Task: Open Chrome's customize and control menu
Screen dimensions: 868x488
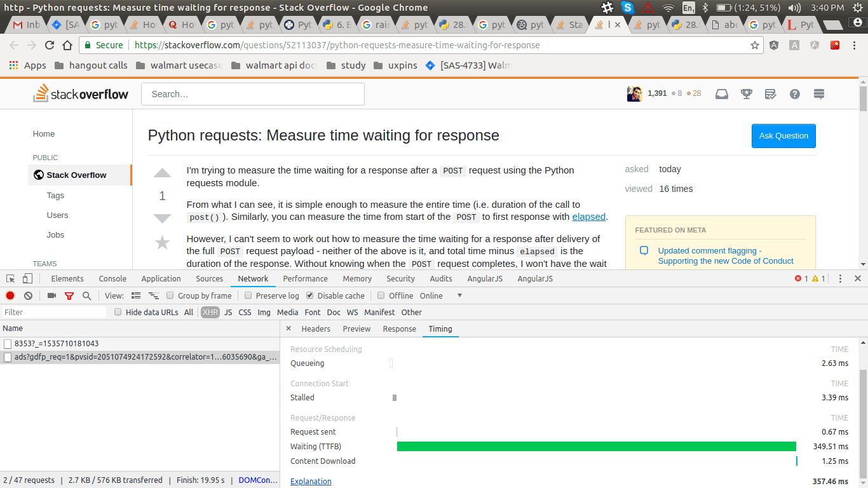Action: 854,46
